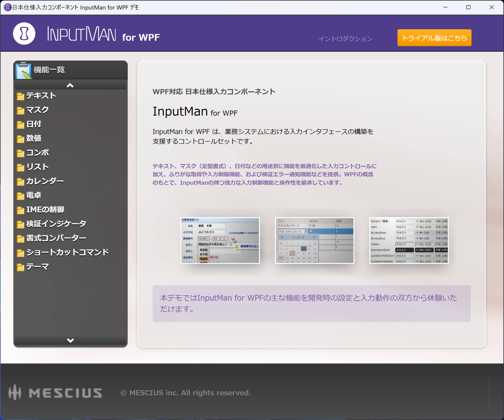Viewport: 504px width, 420px height.
Task: Open the 検証インジケータ category
Action: pos(56,224)
